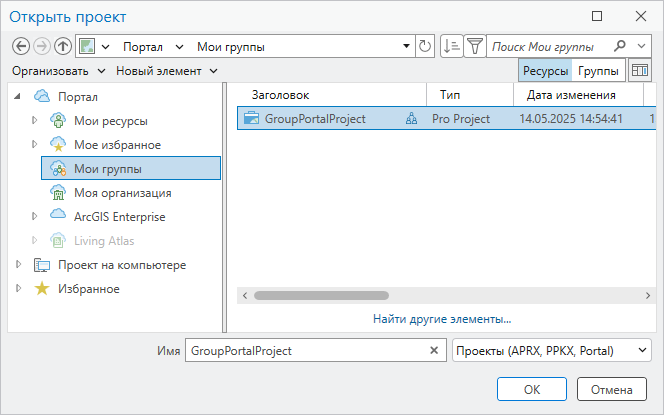The image size is (664, 415).
Task: Go up one level with Up arrow
Action: (x=63, y=46)
